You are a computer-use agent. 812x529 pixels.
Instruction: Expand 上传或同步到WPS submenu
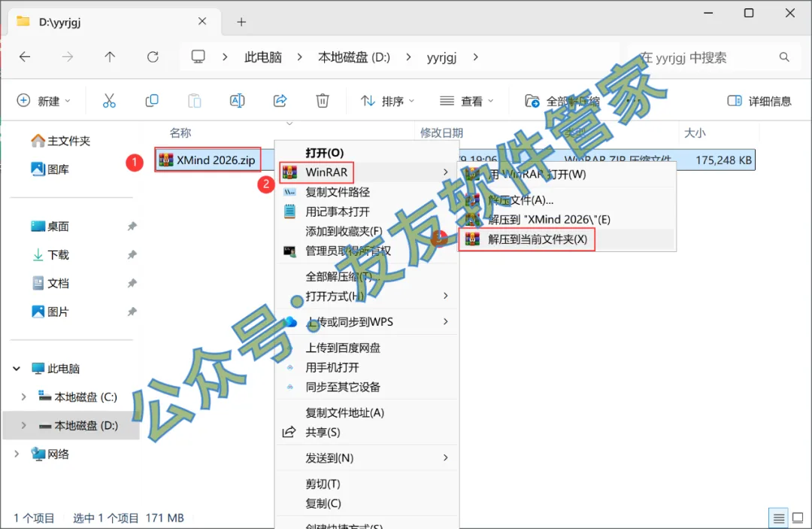point(366,322)
